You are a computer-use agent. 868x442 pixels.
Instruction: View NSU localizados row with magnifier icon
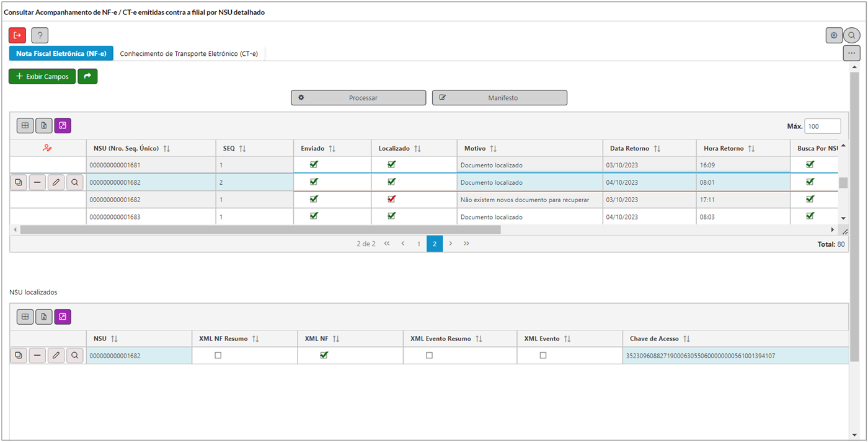(74, 355)
